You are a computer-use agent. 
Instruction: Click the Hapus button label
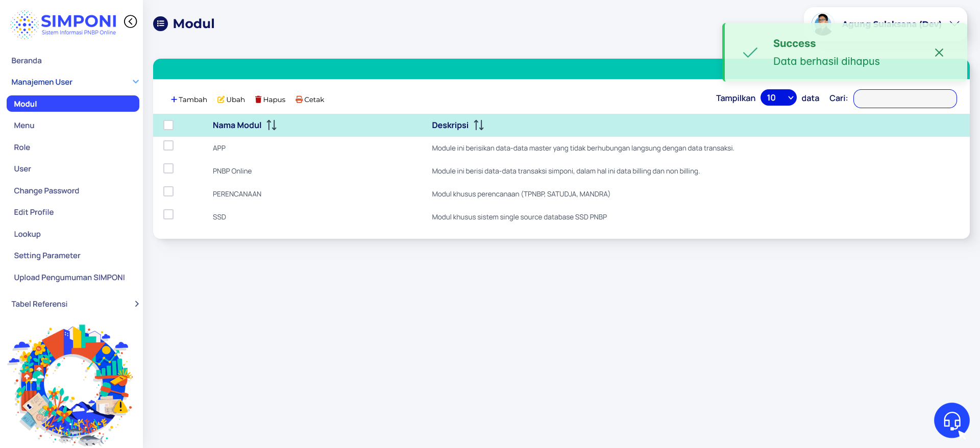[274, 99]
